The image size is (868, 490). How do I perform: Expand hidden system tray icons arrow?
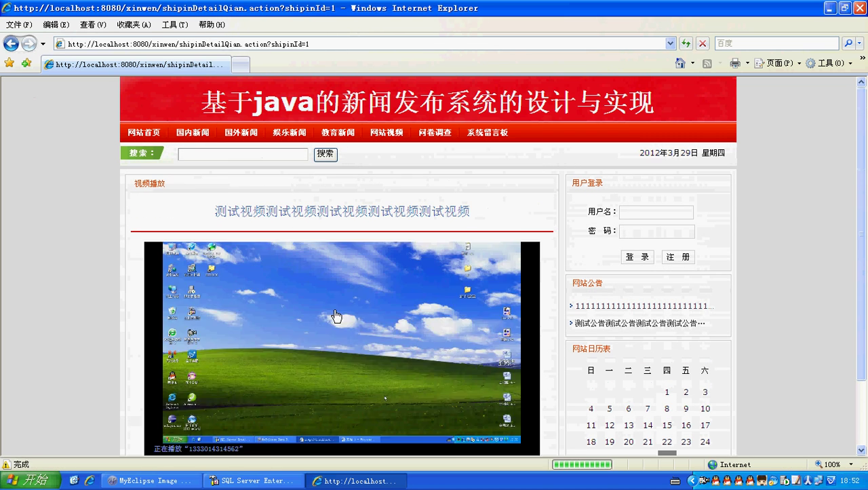(x=692, y=480)
